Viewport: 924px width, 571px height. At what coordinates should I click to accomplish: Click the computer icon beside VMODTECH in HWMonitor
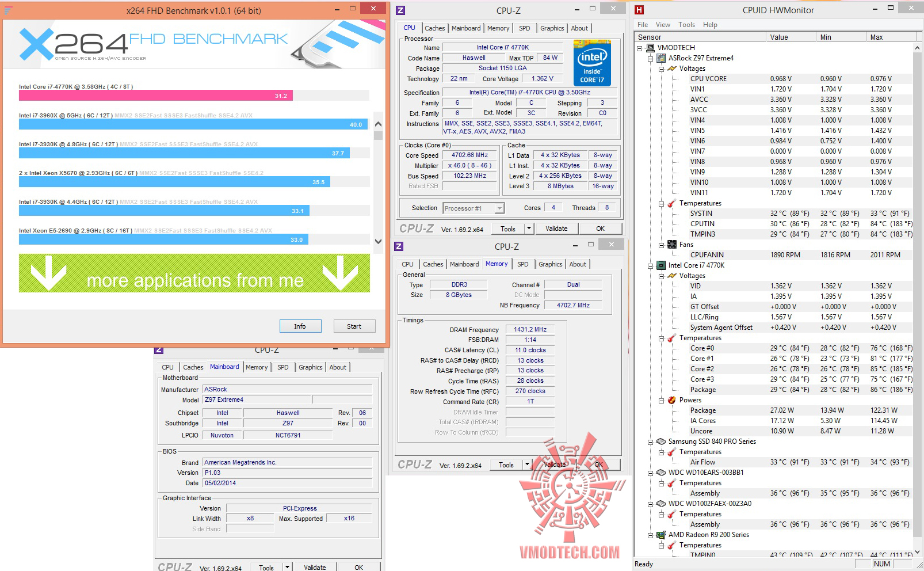[651, 48]
